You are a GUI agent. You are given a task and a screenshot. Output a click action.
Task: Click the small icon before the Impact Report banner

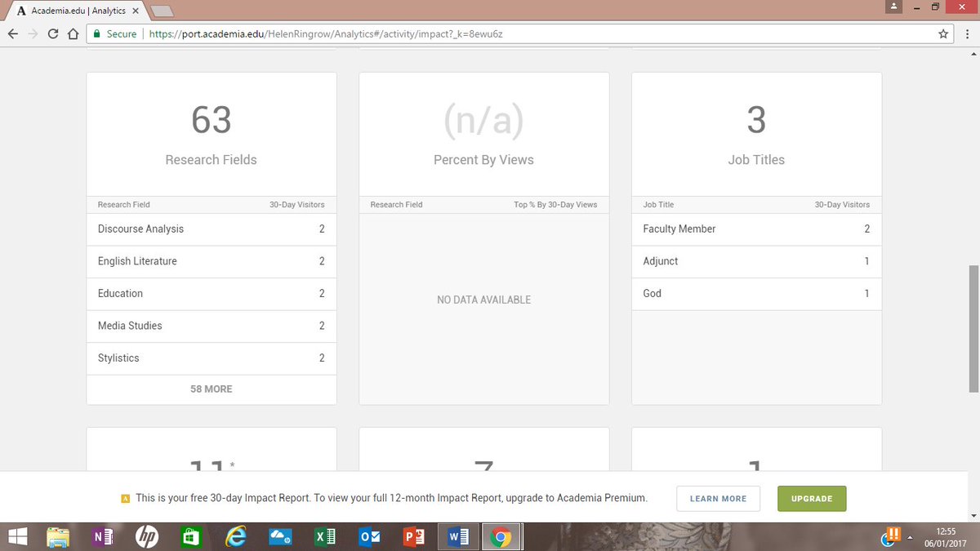pyautogui.click(x=125, y=499)
